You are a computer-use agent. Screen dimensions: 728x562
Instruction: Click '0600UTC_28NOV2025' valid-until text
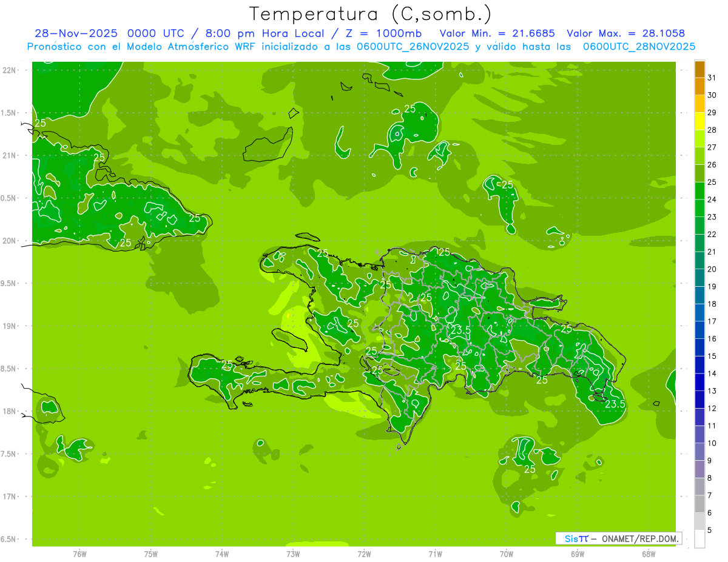click(639, 47)
